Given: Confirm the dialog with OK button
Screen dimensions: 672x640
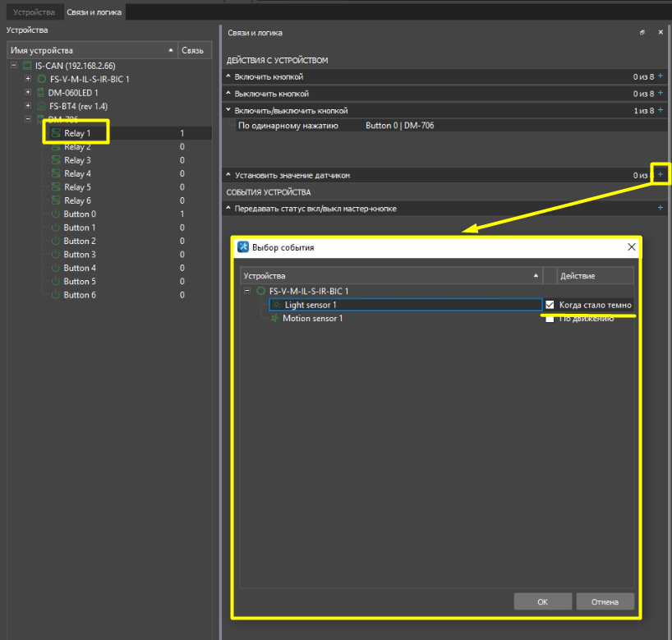Looking at the screenshot, I should coord(542,601).
